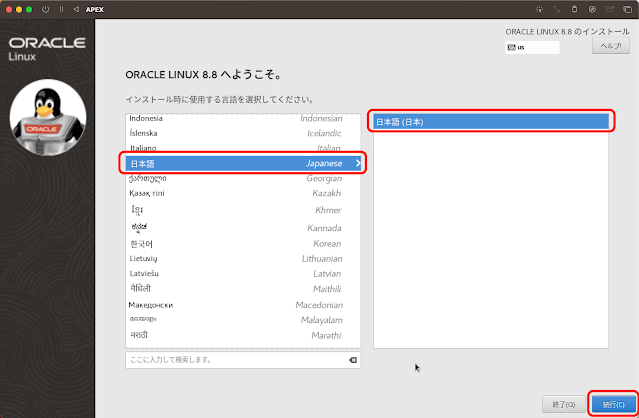Screen dimensions: 639x418
Task: Open the us keyboard layout indicator
Action: 532,47
